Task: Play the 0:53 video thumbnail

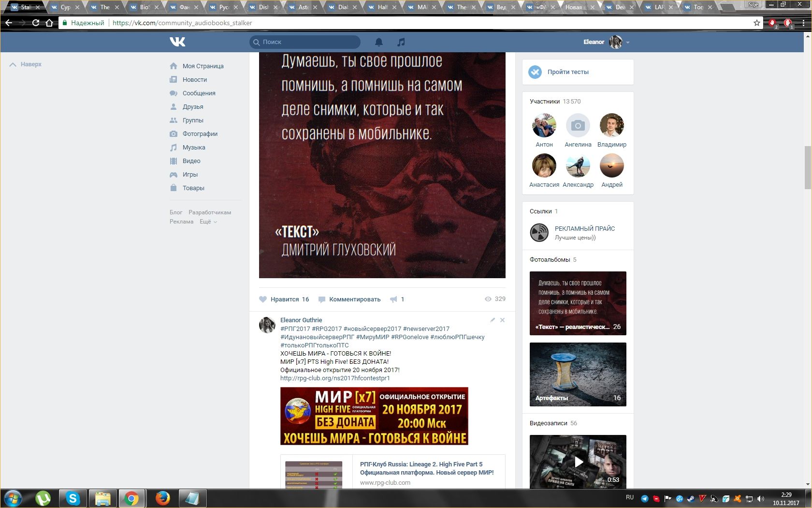Action: 578,462
